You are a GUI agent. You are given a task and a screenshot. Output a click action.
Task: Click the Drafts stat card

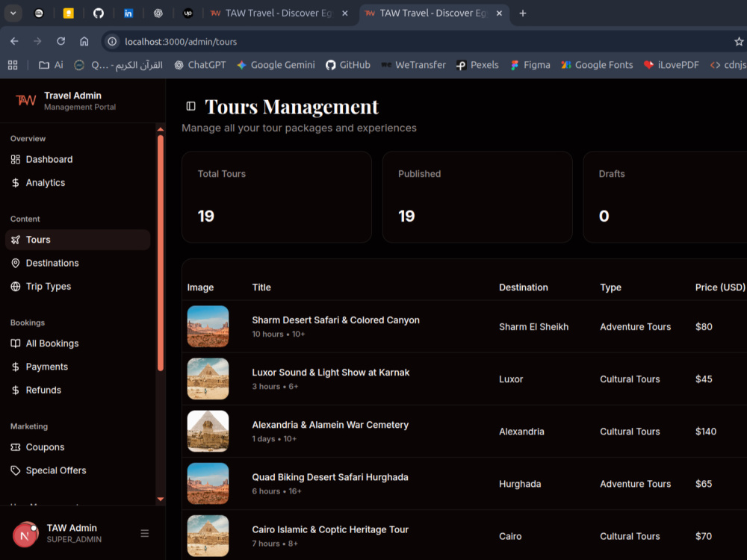coord(665,197)
